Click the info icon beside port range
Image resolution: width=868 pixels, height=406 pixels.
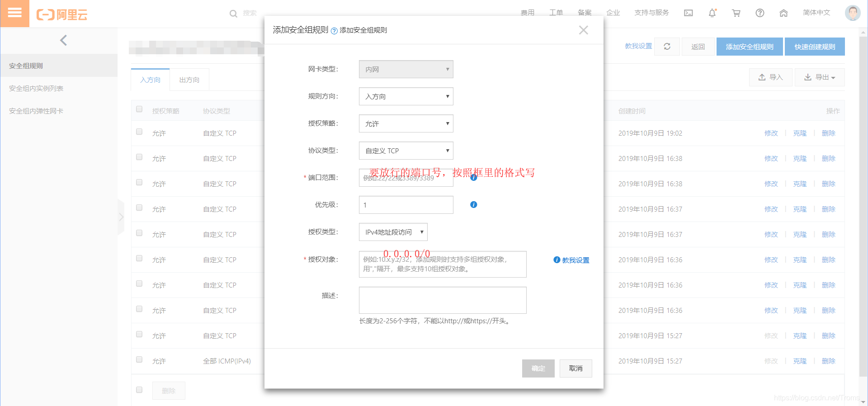474,178
